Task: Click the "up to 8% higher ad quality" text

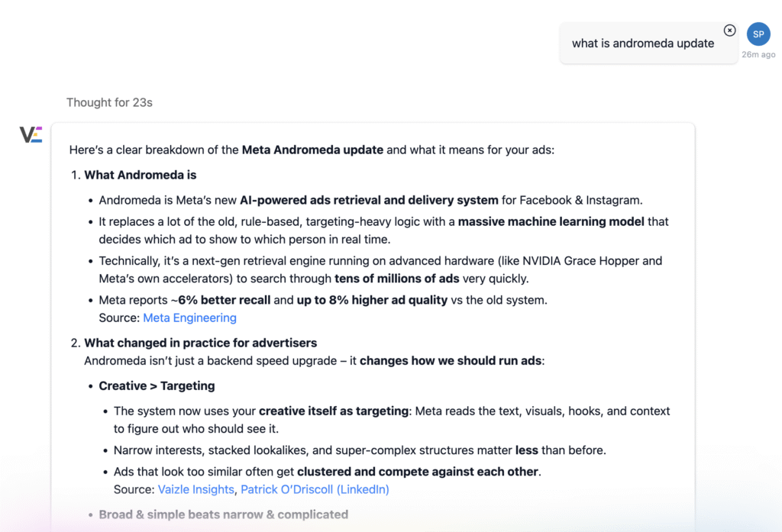Action: click(372, 300)
